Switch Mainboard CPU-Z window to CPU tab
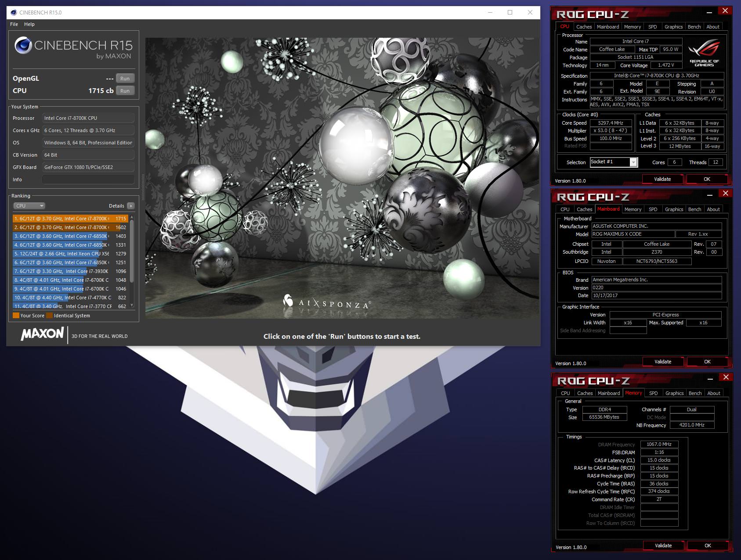 (x=565, y=209)
